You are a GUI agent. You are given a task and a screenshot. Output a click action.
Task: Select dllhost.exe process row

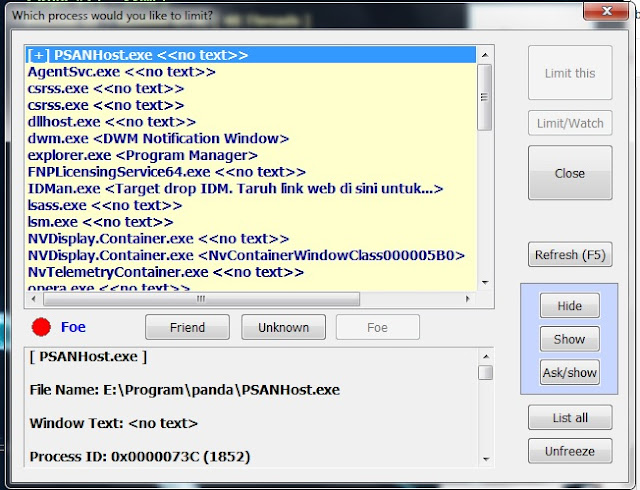click(251, 122)
